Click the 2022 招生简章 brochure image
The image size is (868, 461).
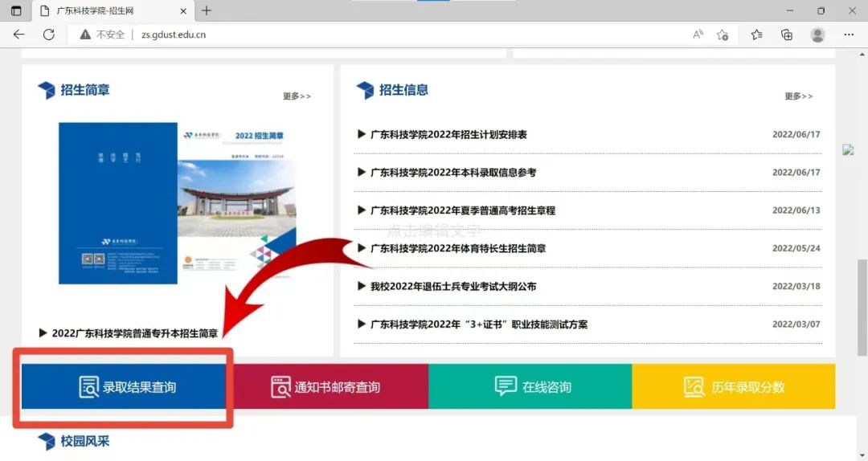(178, 203)
